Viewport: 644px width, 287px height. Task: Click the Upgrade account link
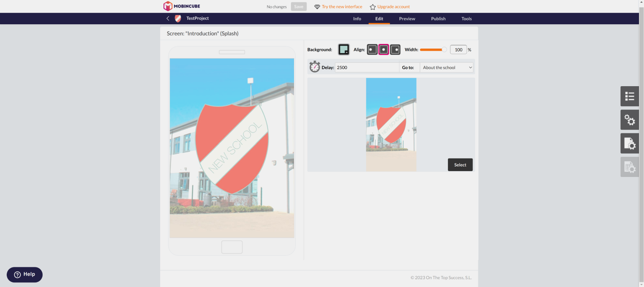[393, 7]
